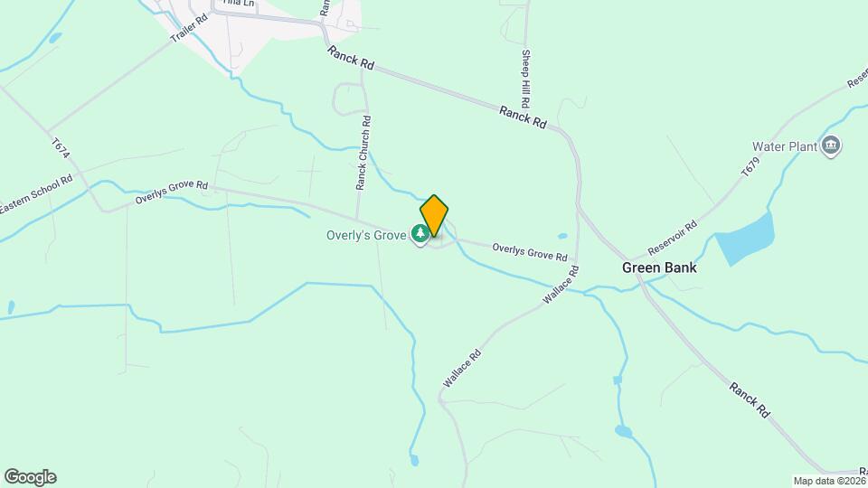Select the Overly's Grove park tree icon
This screenshot has width=868, height=488.
pos(420,234)
